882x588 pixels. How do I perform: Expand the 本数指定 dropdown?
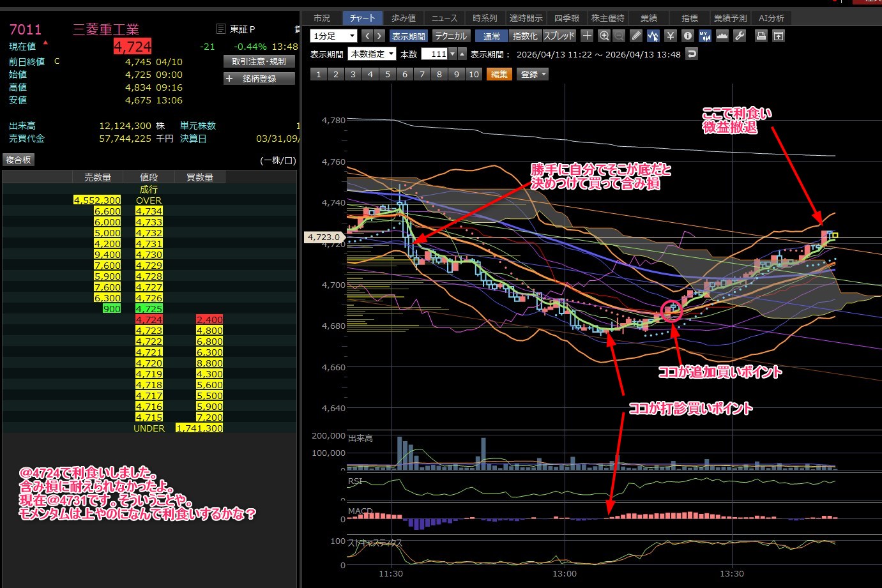372,54
